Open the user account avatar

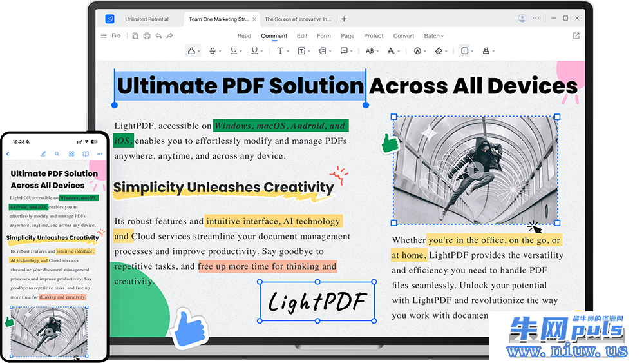coord(522,18)
